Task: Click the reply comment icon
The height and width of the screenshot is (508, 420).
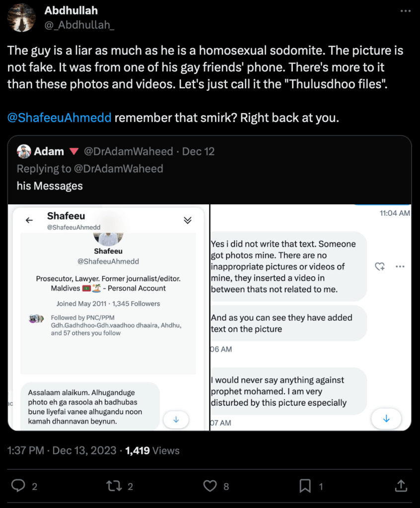Action: tap(18, 486)
